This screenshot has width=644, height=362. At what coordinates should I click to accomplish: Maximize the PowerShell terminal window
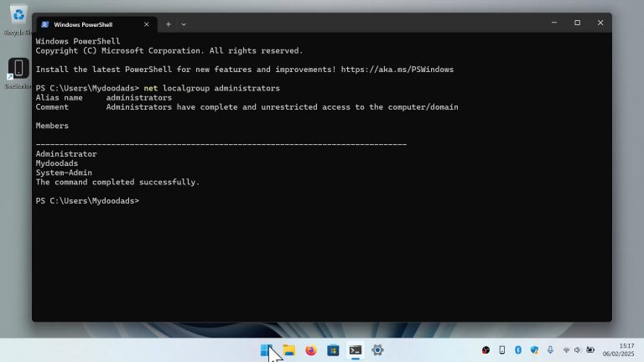pos(577,23)
